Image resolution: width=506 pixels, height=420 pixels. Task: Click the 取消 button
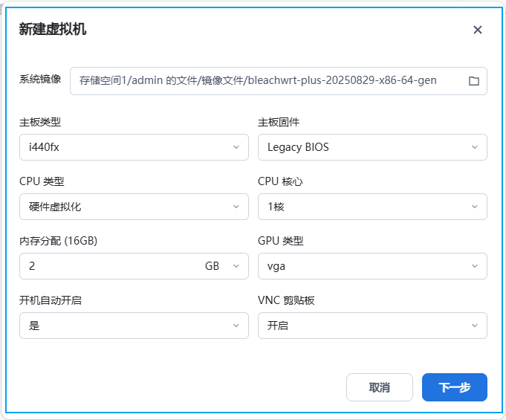coord(380,387)
